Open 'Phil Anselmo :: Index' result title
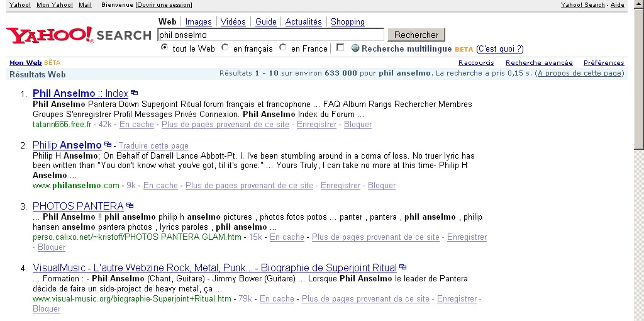Viewport: 644px width, 321px height. (x=80, y=93)
